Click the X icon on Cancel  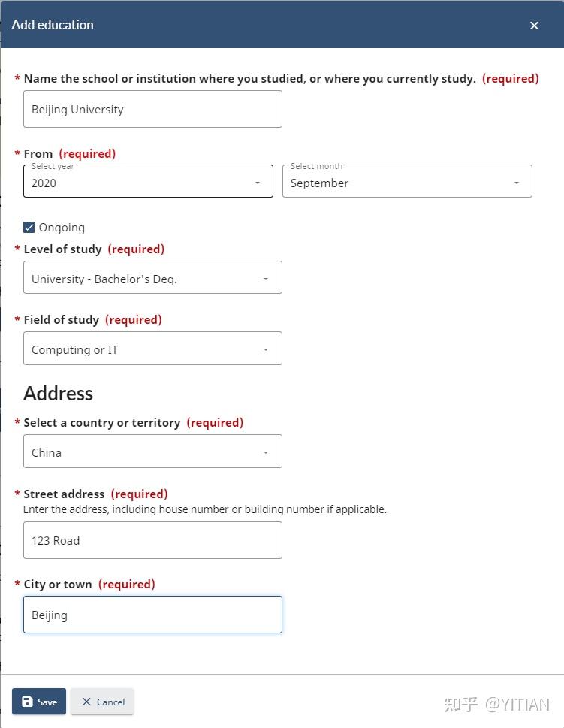click(x=86, y=702)
